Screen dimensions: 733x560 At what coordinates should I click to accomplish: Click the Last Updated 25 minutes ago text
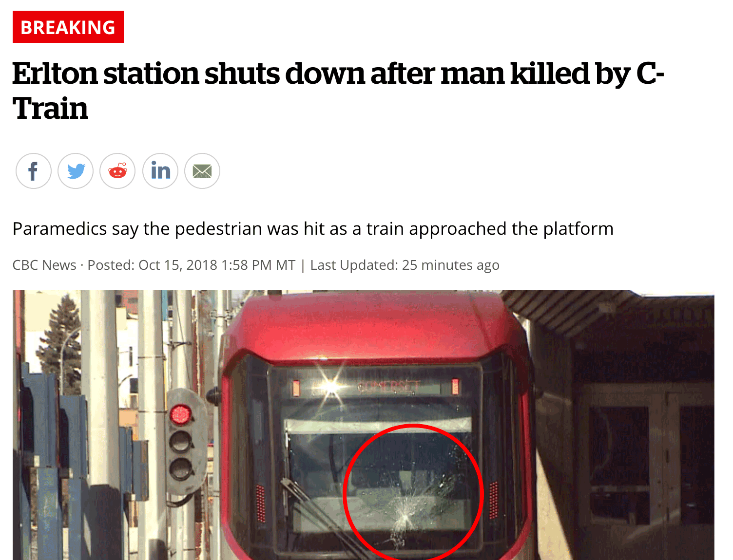pos(405,265)
